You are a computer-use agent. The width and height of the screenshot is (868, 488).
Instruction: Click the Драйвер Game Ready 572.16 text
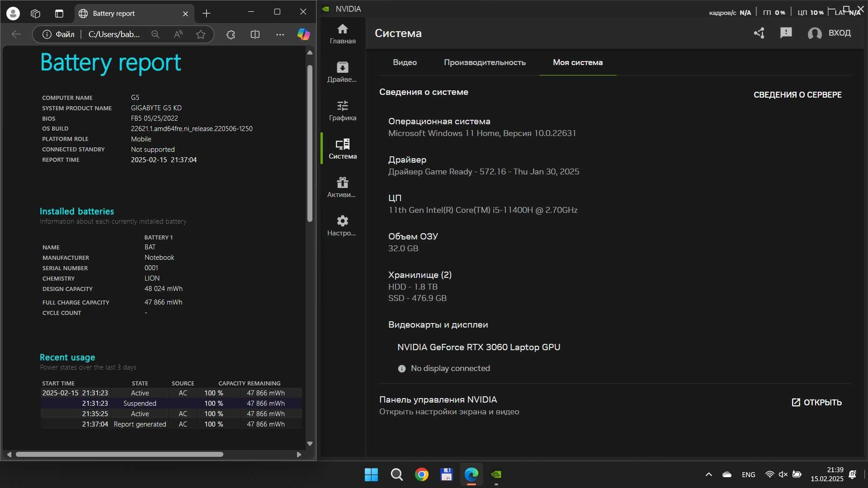tap(484, 172)
